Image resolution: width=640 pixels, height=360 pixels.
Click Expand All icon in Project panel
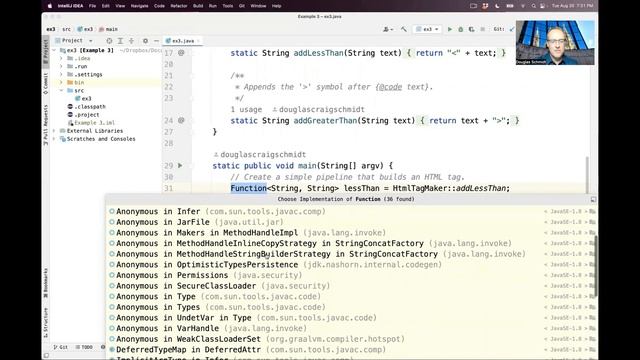click(120, 41)
